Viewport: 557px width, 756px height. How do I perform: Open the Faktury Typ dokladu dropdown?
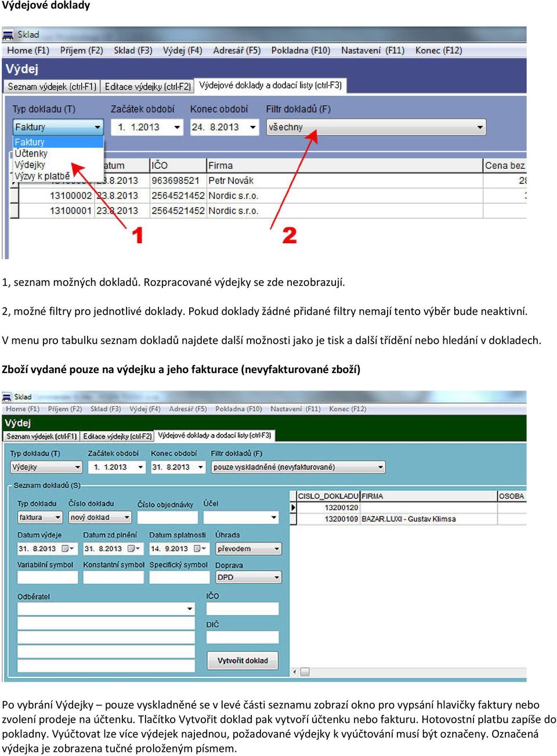click(x=58, y=127)
